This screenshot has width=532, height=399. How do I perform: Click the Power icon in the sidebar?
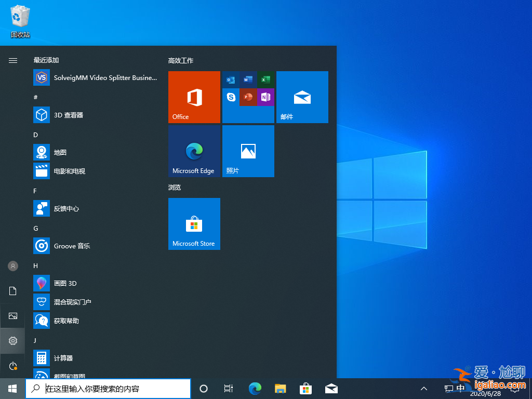12,366
